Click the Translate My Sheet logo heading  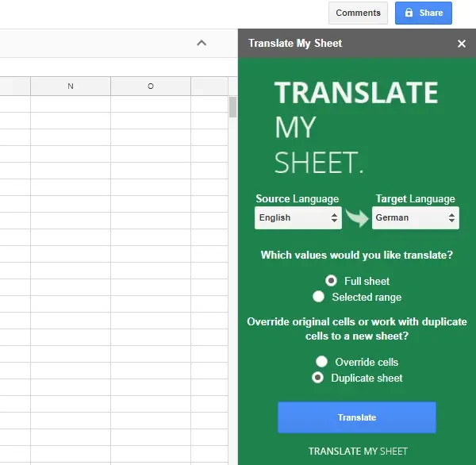click(x=356, y=127)
